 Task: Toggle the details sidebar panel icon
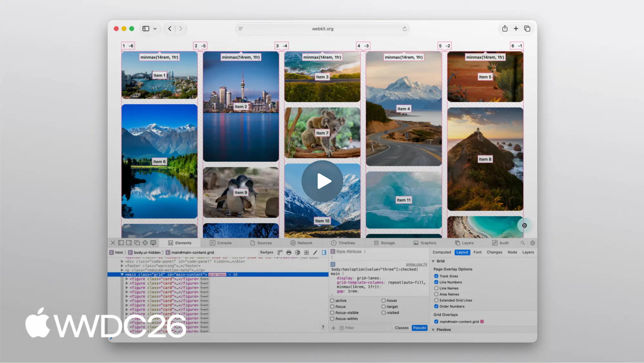click(324, 252)
